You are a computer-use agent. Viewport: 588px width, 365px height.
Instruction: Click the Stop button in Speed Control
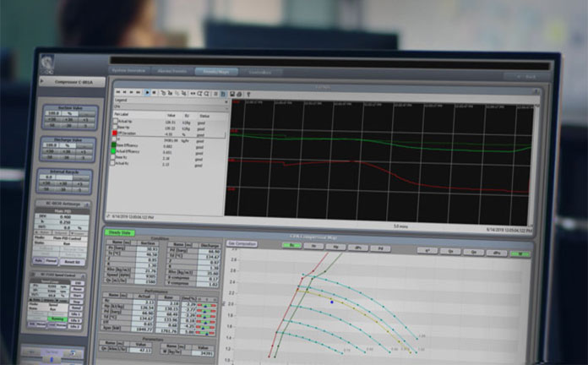click(x=77, y=302)
